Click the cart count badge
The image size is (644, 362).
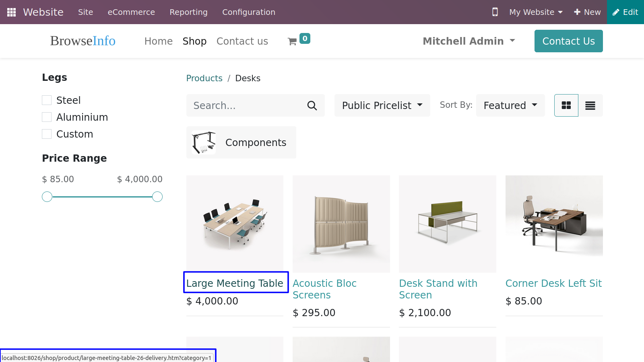point(305,38)
